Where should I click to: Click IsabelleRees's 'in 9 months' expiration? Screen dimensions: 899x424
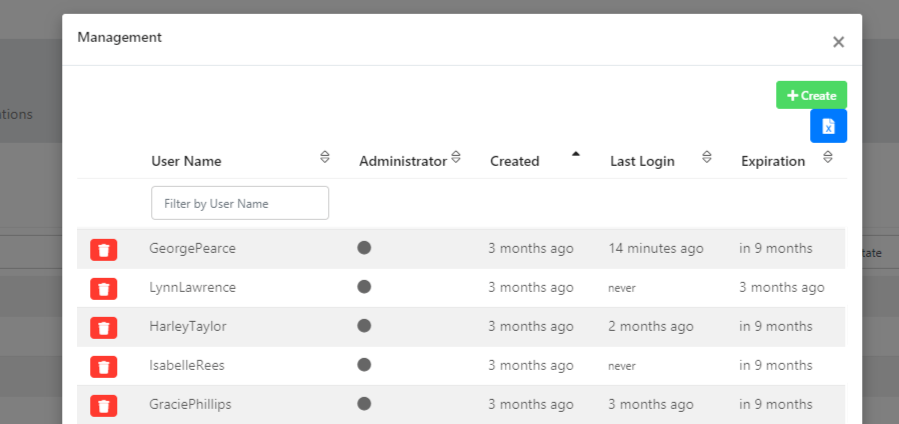pos(776,366)
